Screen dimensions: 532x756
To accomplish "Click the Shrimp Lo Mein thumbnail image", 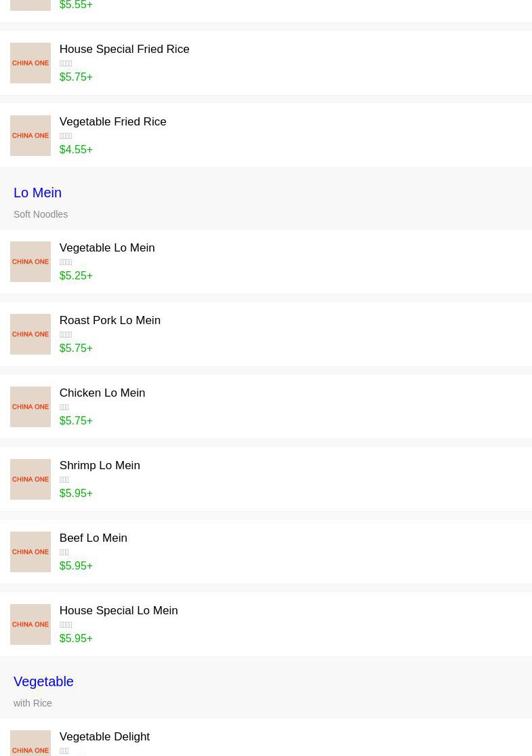I will tap(30, 479).
